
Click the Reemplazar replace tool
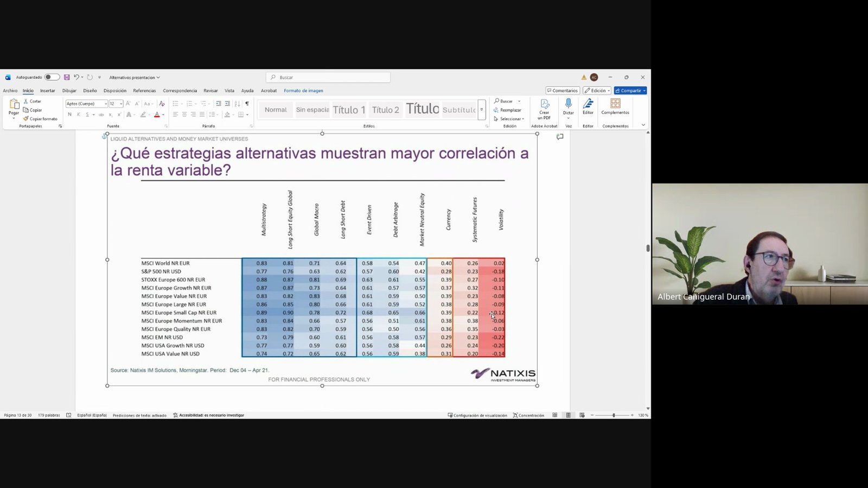507,110
